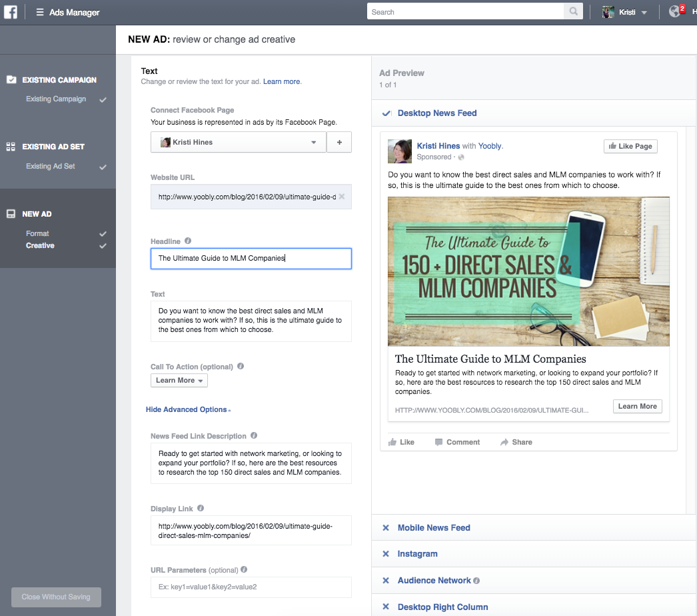Click the Kristi Hines name link in preview
The height and width of the screenshot is (616, 697).
(x=438, y=146)
